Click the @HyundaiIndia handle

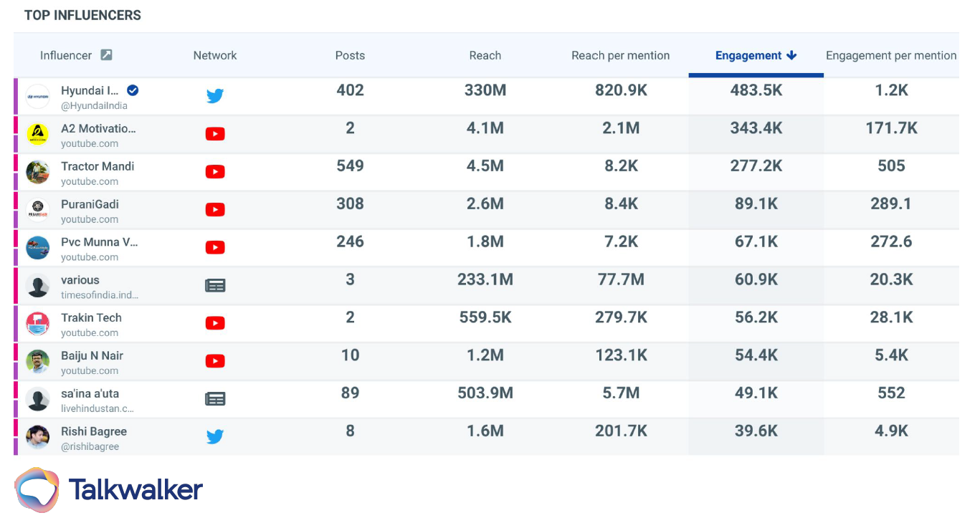pyautogui.click(x=94, y=106)
